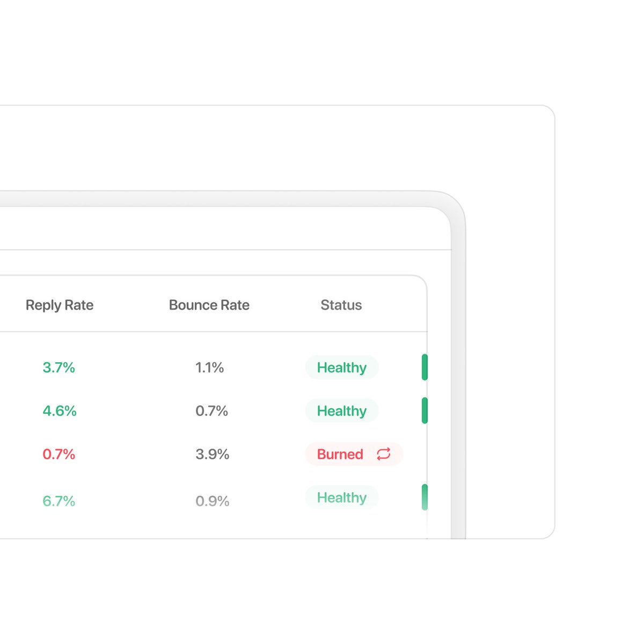Click the refresh icon beside Burned status

tap(383, 454)
